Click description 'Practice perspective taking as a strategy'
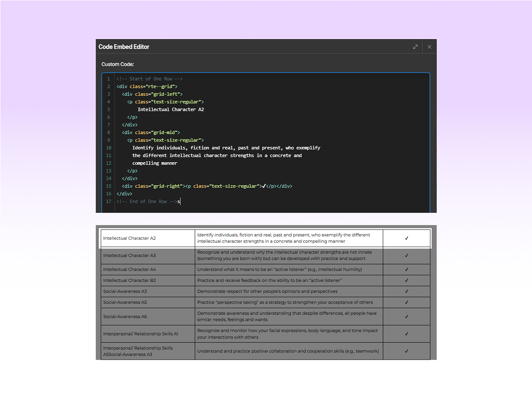The height and width of the screenshot is (399, 532). (285, 302)
